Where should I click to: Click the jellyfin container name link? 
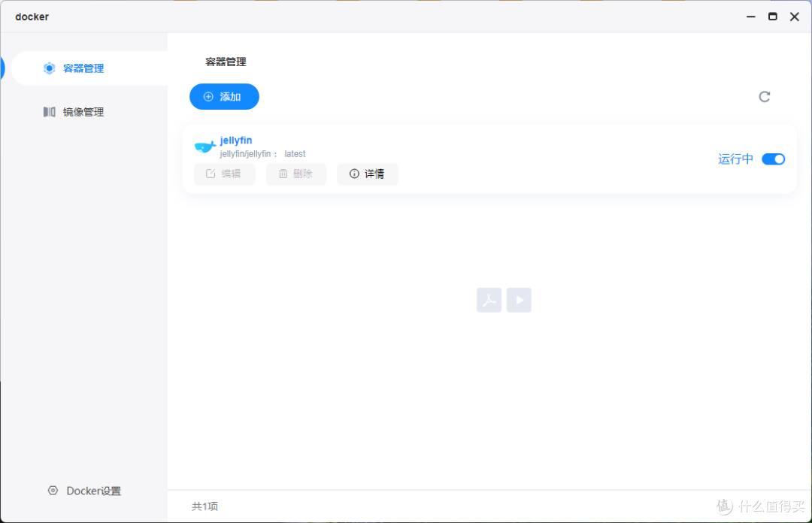pos(236,141)
